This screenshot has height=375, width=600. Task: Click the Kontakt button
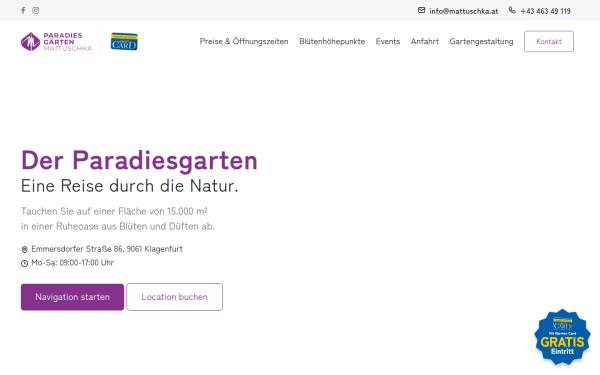point(549,41)
